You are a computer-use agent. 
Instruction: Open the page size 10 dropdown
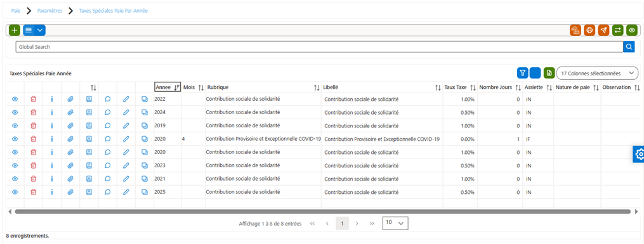click(x=395, y=223)
